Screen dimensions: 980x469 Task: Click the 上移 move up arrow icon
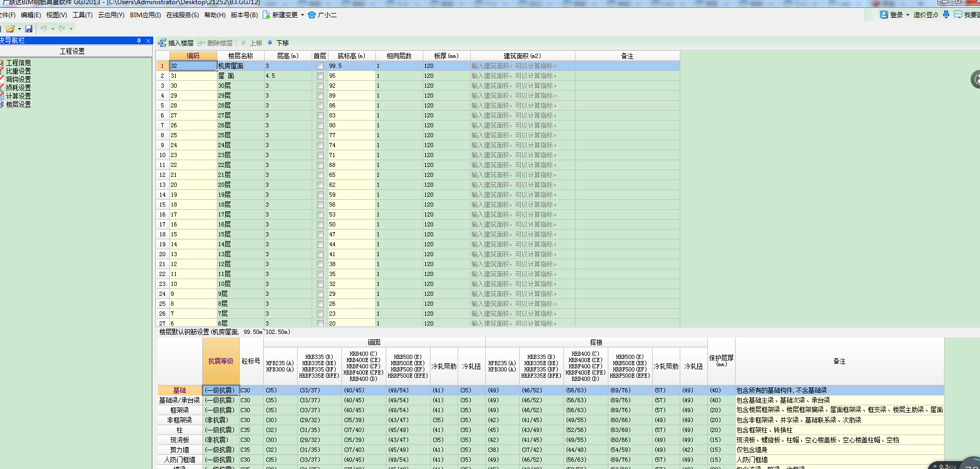[x=243, y=43]
